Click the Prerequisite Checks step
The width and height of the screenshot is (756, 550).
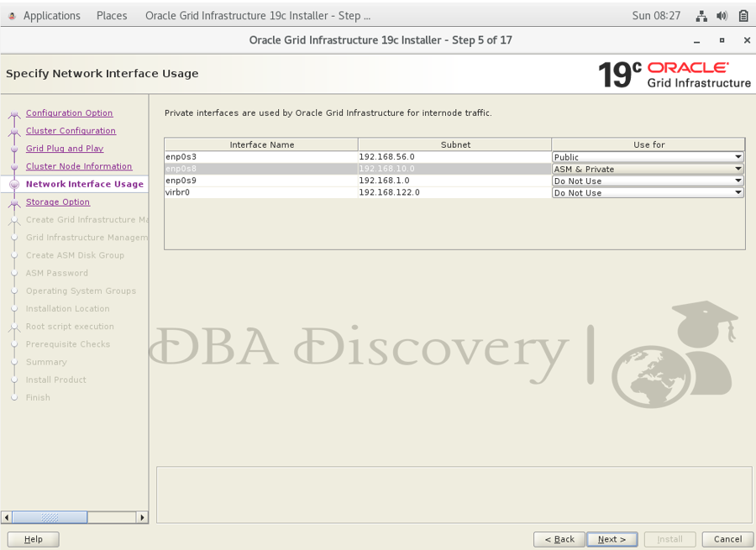coord(68,344)
